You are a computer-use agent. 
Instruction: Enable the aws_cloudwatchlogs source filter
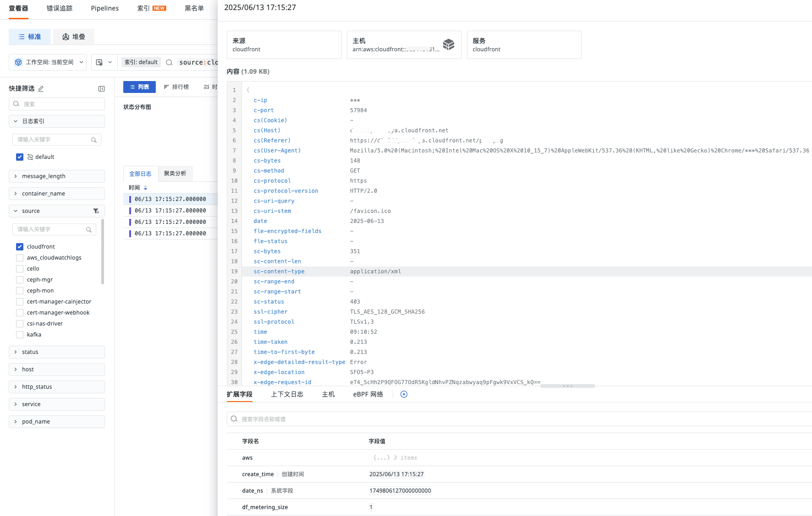pos(20,257)
